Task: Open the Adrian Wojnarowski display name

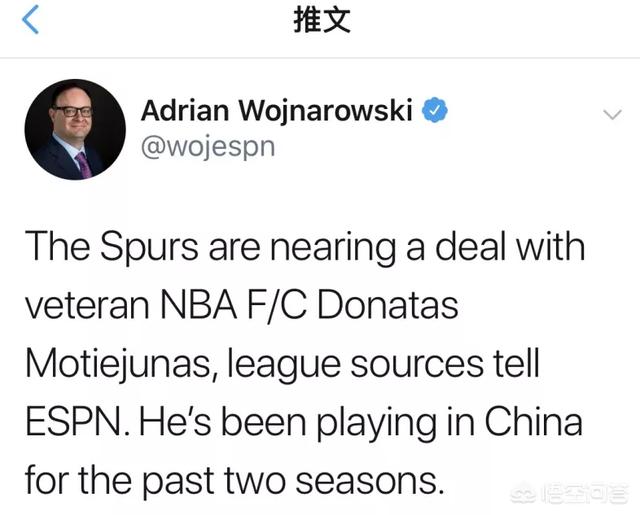Action: click(277, 111)
